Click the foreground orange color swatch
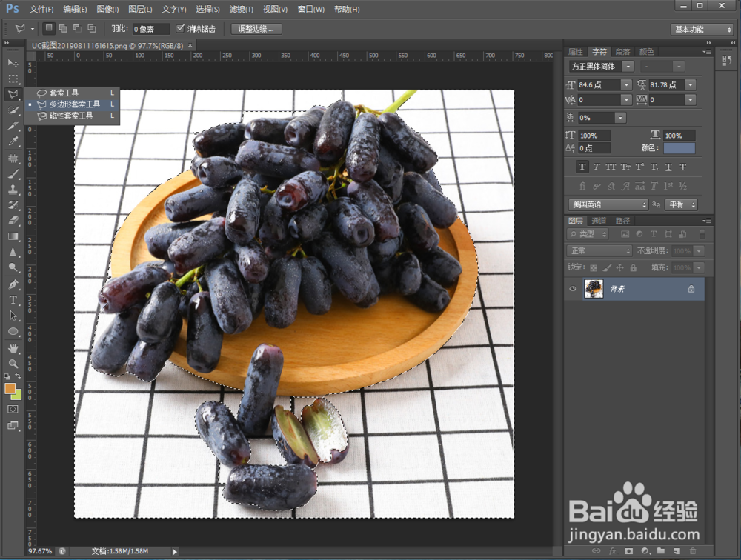This screenshot has width=741, height=560. click(x=10, y=388)
